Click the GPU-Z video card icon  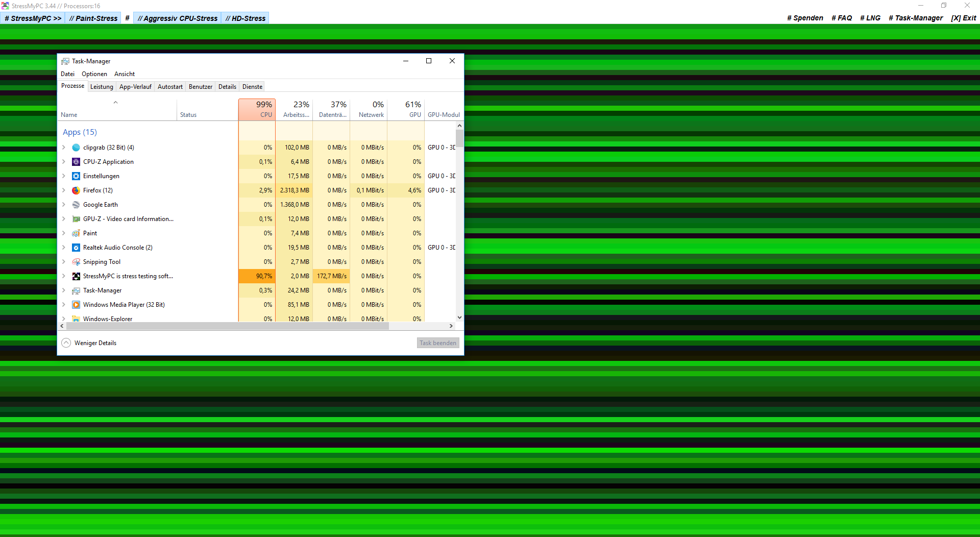point(76,219)
